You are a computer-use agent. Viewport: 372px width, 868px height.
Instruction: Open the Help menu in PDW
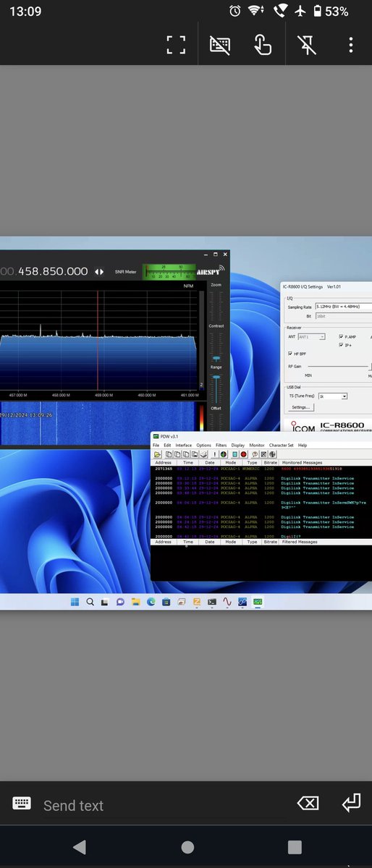click(303, 446)
